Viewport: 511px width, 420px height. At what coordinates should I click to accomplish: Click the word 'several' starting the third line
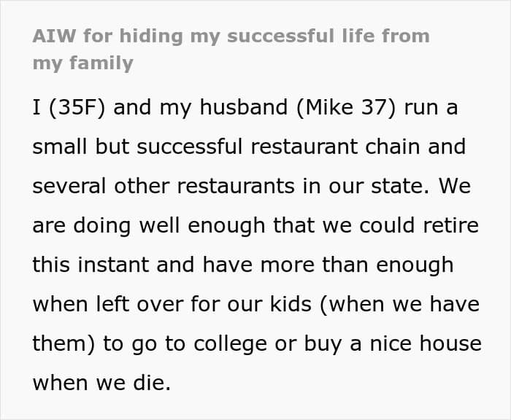(x=69, y=186)
